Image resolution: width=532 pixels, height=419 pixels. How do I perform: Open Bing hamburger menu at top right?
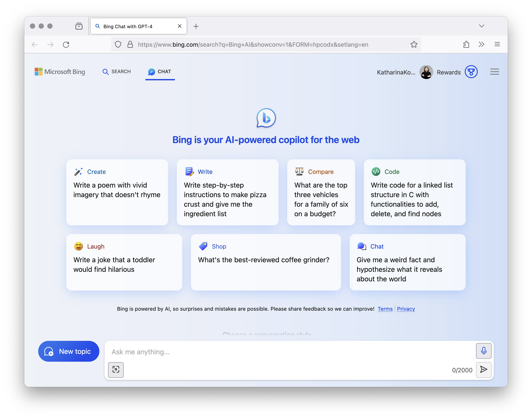coord(494,72)
